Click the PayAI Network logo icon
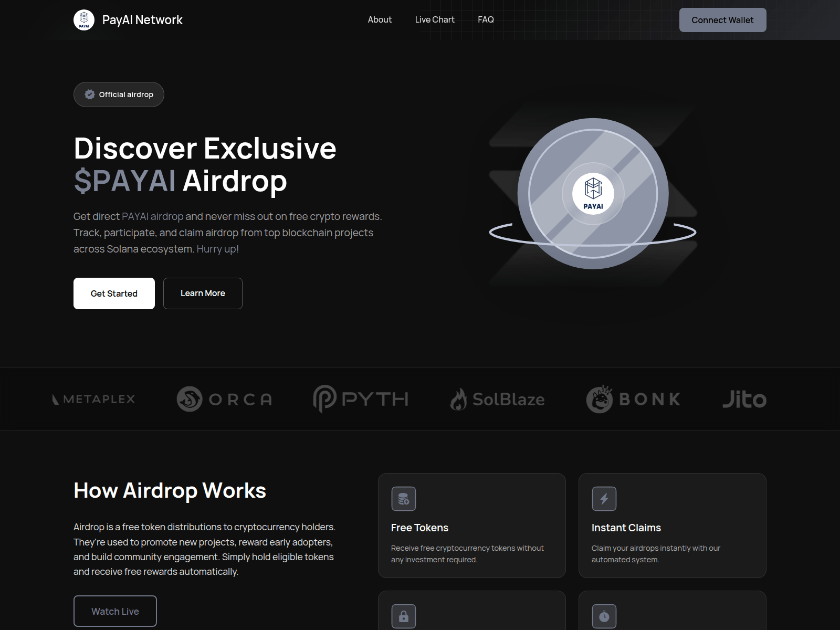840x630 pixels. click(x=84, y=19)
